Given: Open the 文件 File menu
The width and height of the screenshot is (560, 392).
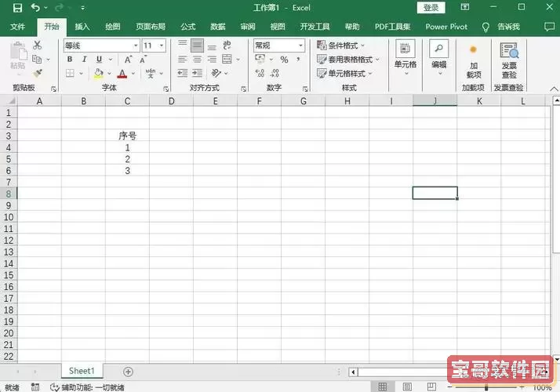Looking at the screenshot, I should coord(17,27).
